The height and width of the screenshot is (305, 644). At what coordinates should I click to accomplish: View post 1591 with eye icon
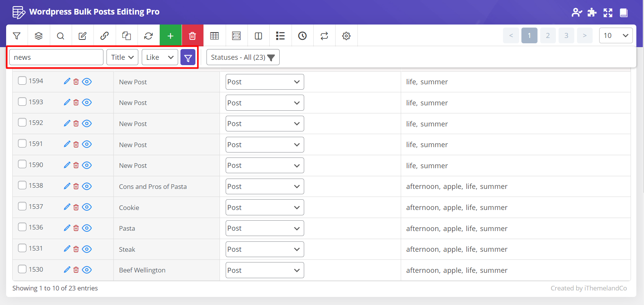point(87,144)
